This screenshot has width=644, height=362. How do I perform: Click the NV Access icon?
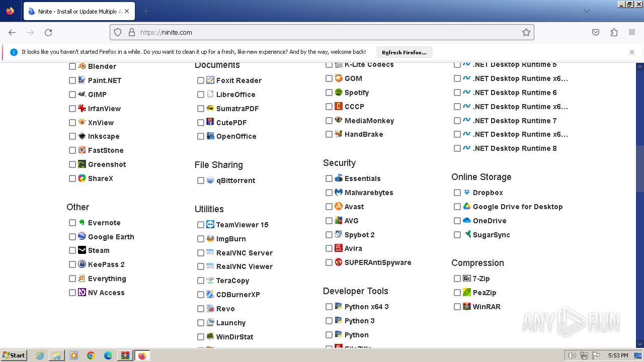[82, 292]
